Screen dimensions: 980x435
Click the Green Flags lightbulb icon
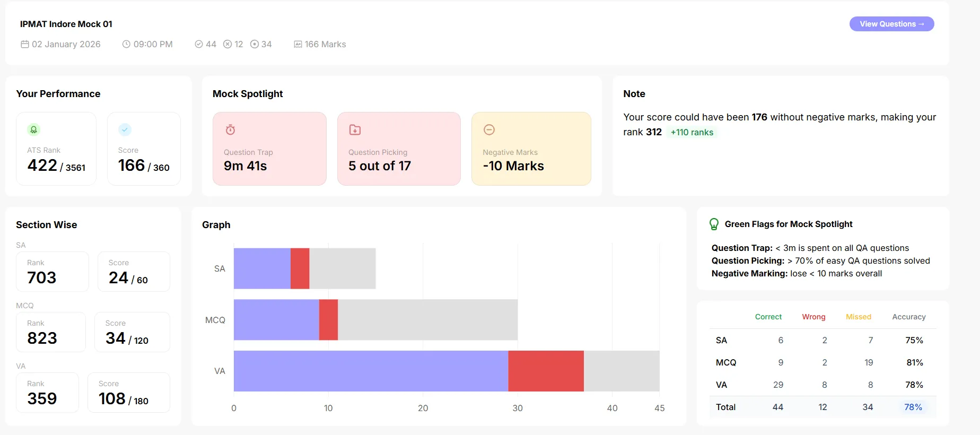714,224
